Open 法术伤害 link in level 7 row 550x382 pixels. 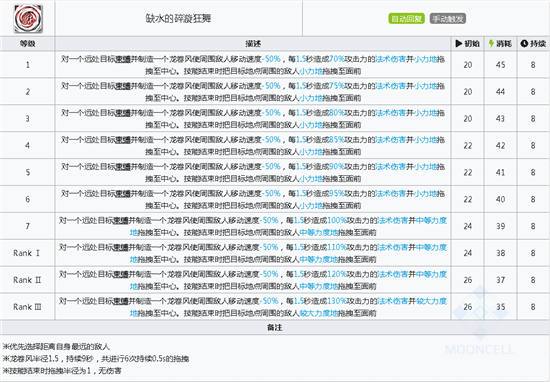click(393, 221)
